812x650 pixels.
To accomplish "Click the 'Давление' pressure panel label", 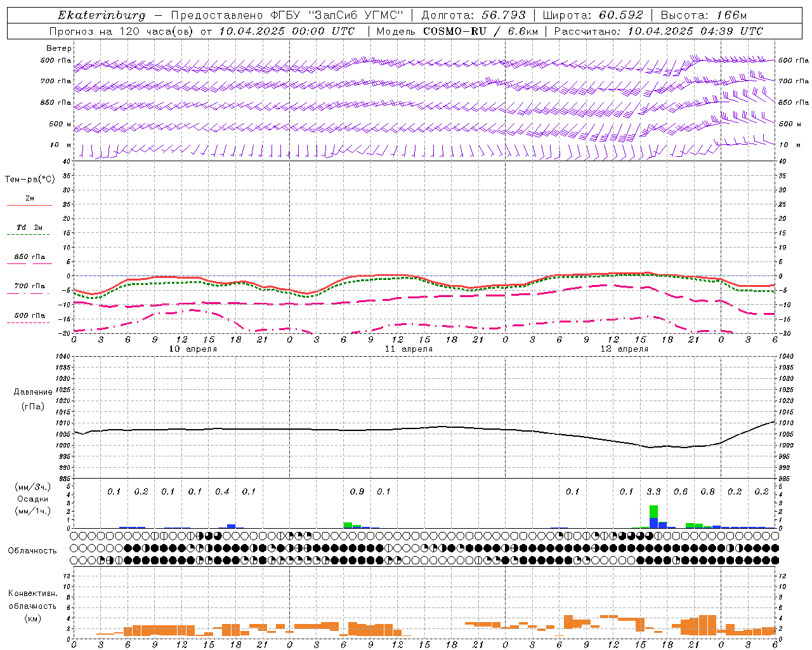I will click(x=32, y=392).
